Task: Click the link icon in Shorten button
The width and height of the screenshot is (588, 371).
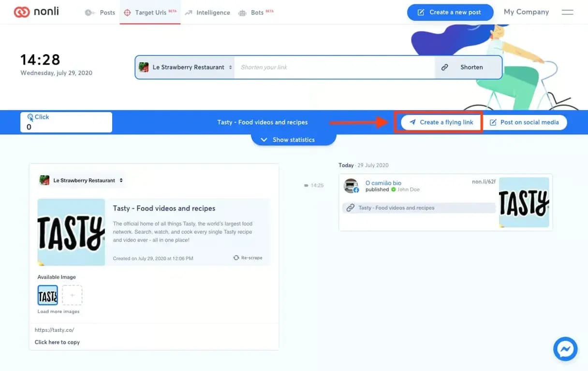Action: [445, 67]
